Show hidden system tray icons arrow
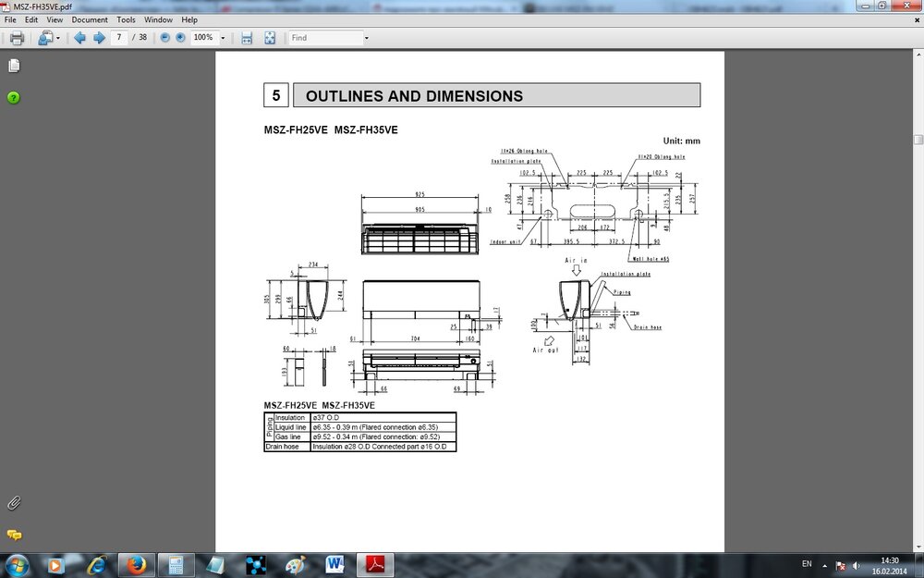The image size is (924, 578). pos(824,566)
